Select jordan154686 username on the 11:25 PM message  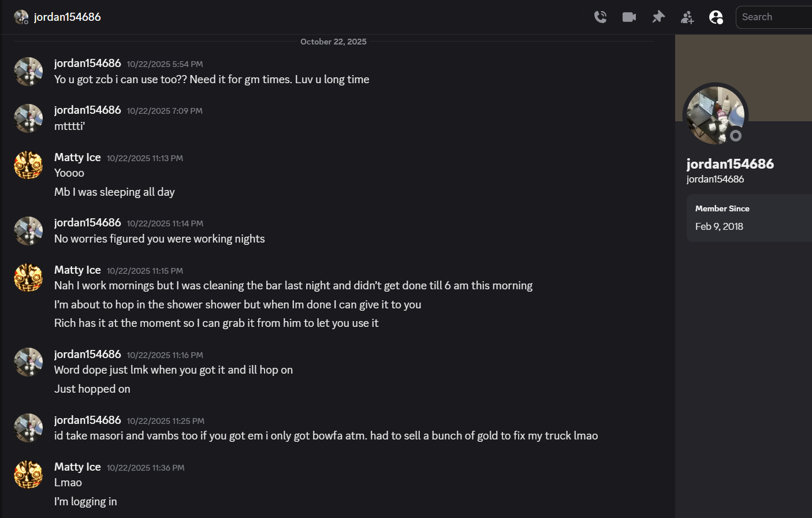pyautogui.click(x=87, y=420)
